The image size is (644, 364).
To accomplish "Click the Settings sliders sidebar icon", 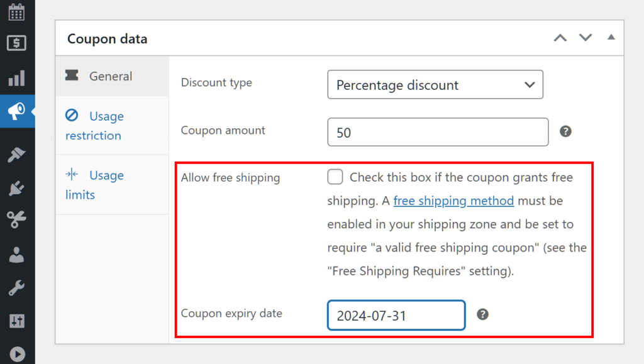I will click(x=16, y=321).
